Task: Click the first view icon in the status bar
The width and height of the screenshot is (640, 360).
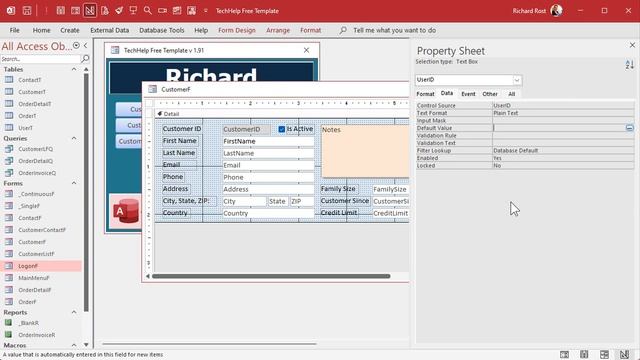Action: (564, 355)
